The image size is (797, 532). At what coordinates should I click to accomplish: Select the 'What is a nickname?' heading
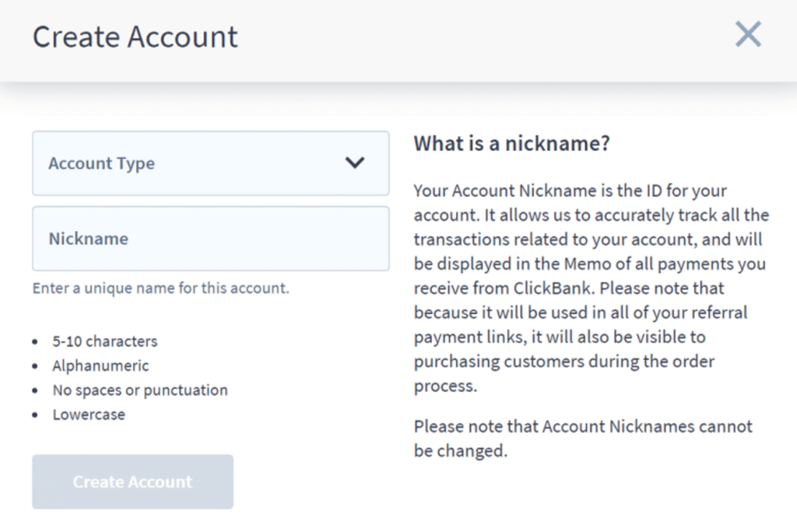coord(511,144)
